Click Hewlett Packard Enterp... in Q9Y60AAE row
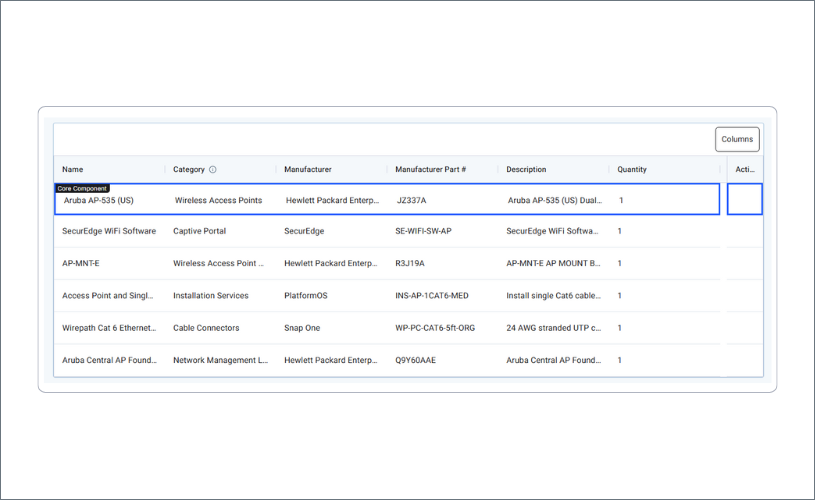The height and width of the screenshot is (500, 815). [x=331, y=360]
